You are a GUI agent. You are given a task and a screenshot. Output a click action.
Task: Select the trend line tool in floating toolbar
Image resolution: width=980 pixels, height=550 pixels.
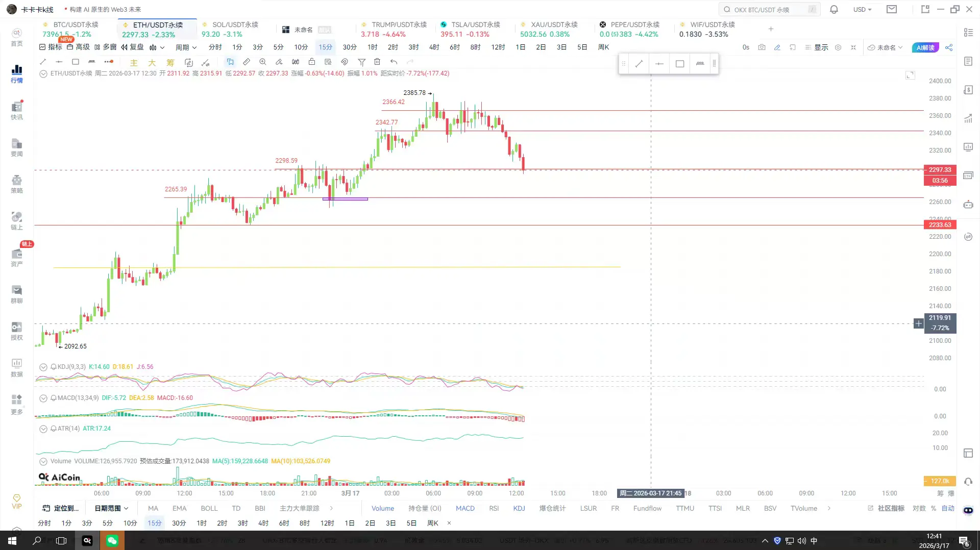639,64
